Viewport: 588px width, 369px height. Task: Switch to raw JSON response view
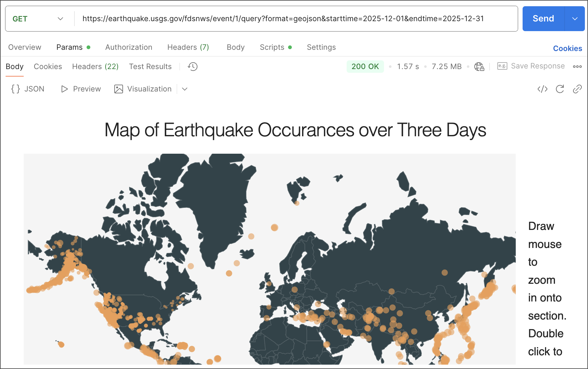tap(27, 89)
